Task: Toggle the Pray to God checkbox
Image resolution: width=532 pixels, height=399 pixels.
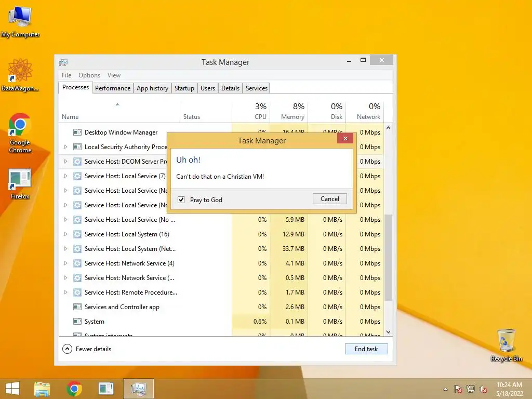Action: click(181, 200)
